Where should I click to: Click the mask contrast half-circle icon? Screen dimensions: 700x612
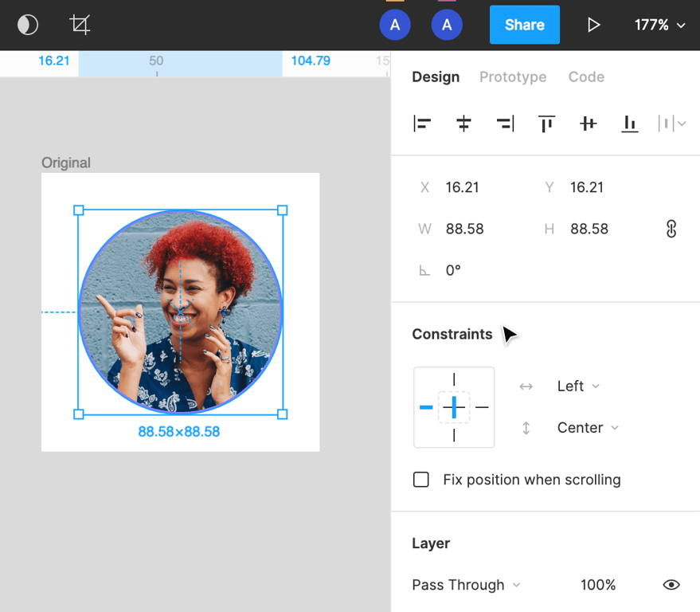28,25
